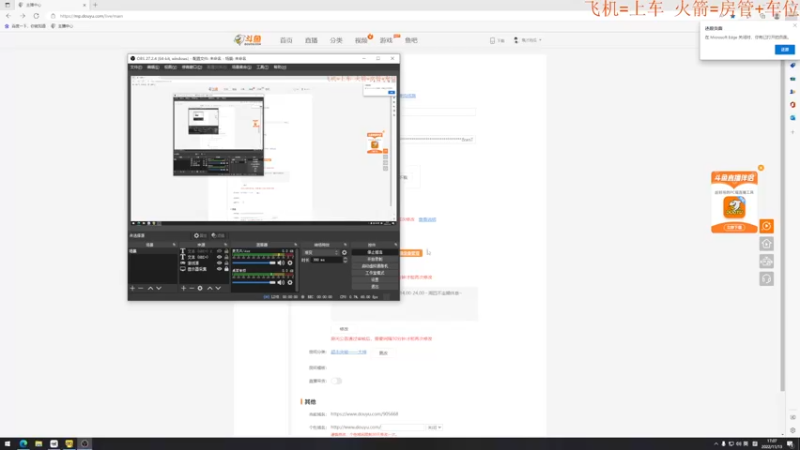The width and height of the screenshot is (800, 450).
Task: Click the Douyu floating sidebar icon below the home icon
Action: (x=766, y=261)
